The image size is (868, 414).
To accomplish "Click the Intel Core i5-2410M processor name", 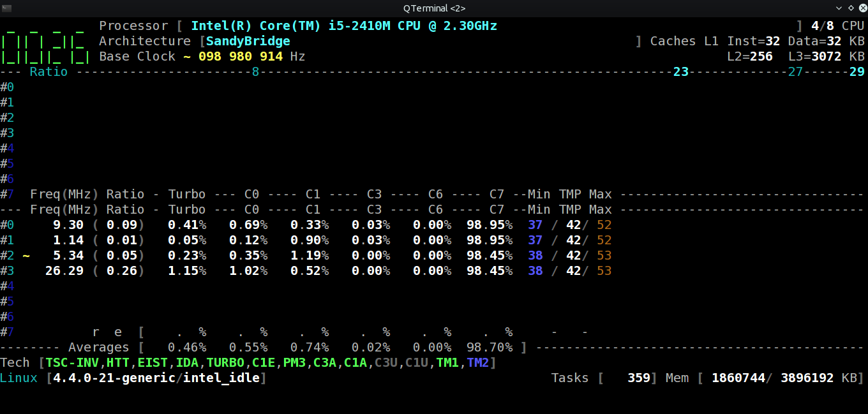I will (x=344, y=26).
